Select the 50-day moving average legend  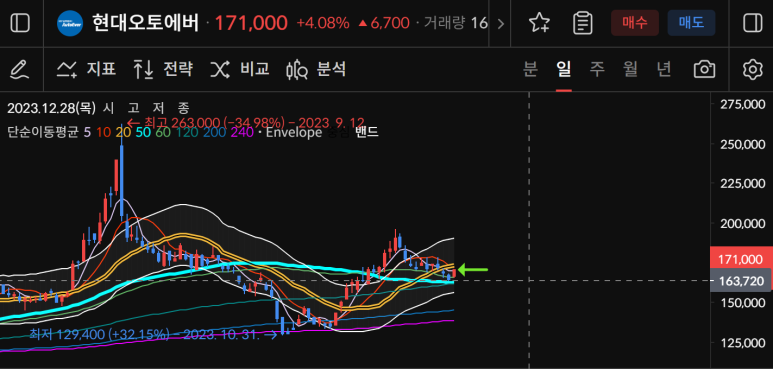(x=143, y=132)
